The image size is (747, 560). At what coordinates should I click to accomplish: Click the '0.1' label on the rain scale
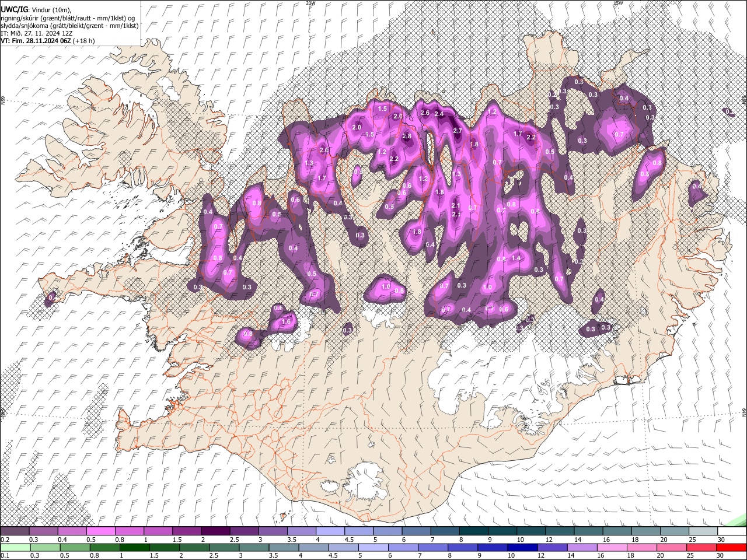click(x=5, y=555)
